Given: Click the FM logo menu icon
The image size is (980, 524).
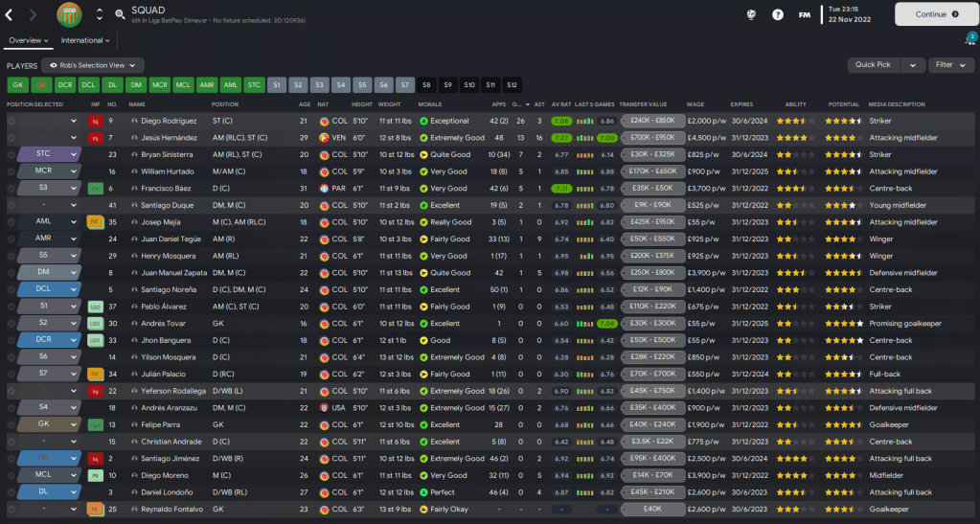Looking at the screenshot, I should 805,14.
